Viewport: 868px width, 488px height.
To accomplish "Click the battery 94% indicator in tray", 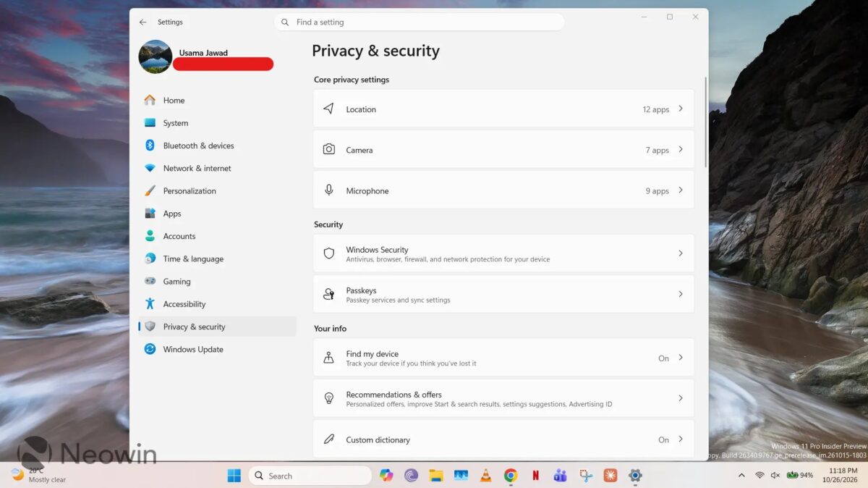I will click(800, 476).
